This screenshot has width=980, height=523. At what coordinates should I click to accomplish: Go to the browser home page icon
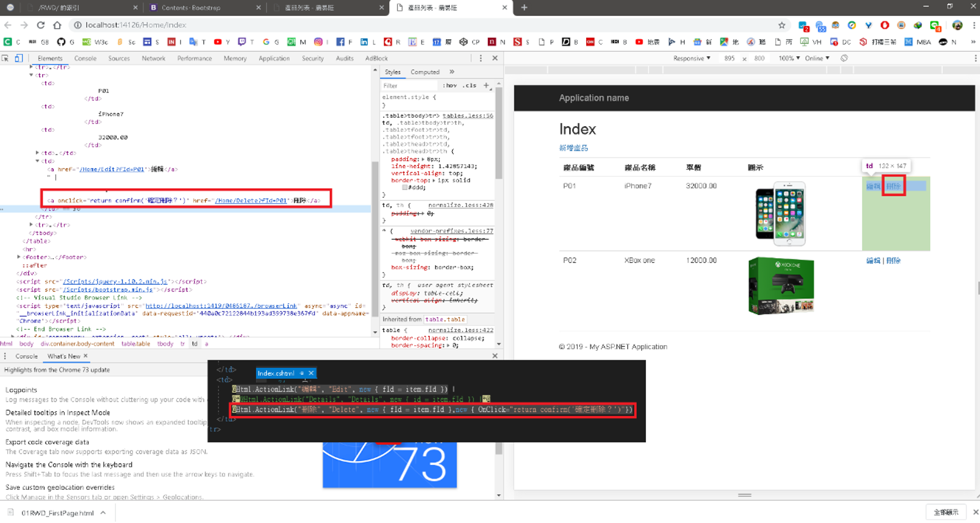[x=57, y=25]
